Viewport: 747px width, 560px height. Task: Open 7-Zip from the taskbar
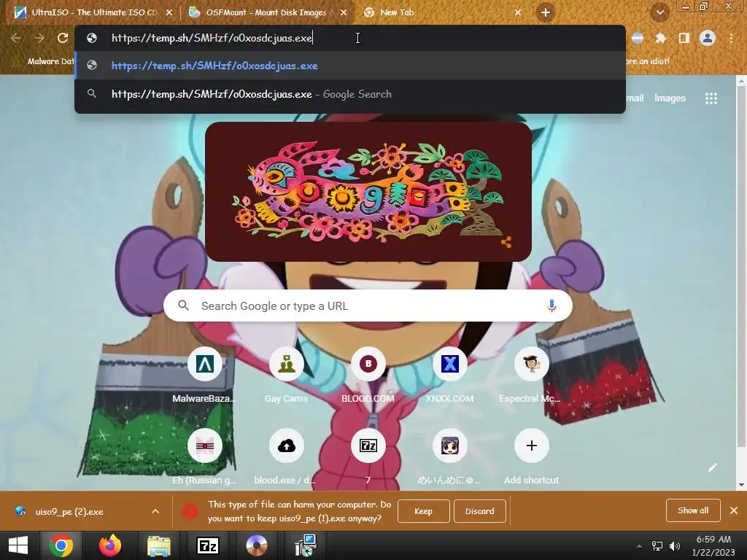pyautogui.click(x=208, y=545)
